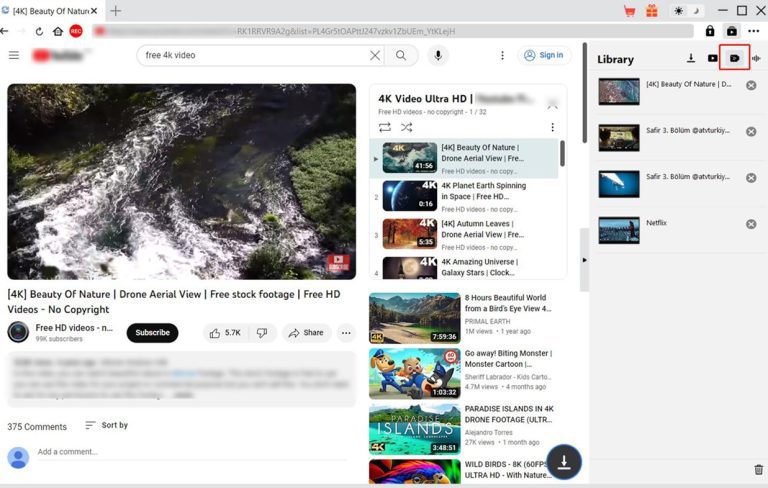
Task: Click the round floating download button
Action: click(x=565, y=461)
